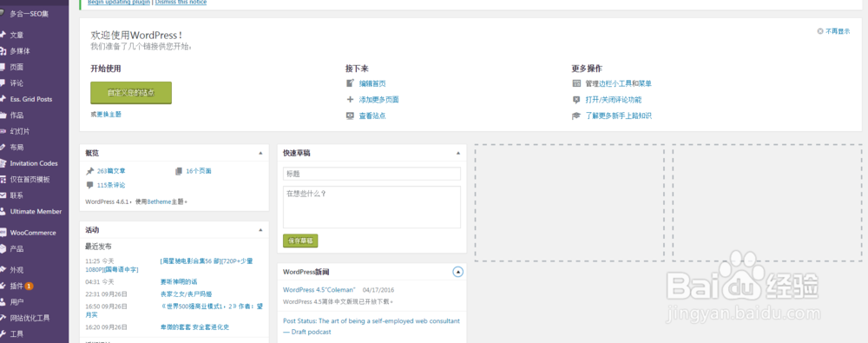Open the 要听神明的话 recent post
Image resolution: width=868 pixels, height=343 pixels.
(179, 281)
